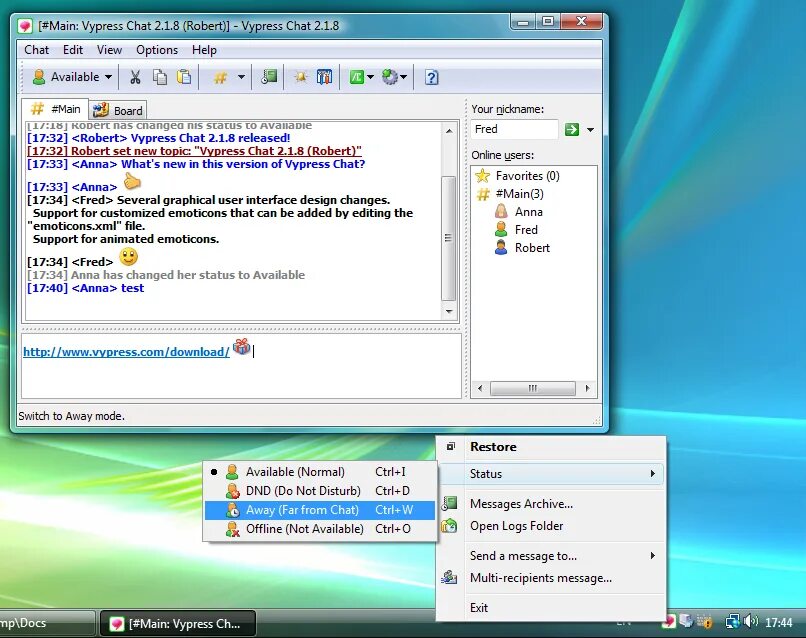The width and height of the screenshot is (806, 638).
Task: Click the Paste clipboard toolbar icon
Action: 184,77
